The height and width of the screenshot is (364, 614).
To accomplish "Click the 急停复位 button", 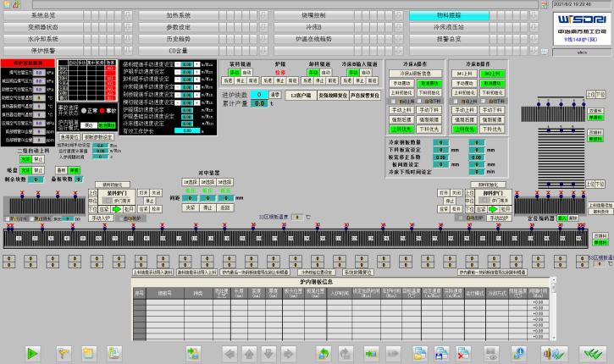I will [x=69, y=137].
